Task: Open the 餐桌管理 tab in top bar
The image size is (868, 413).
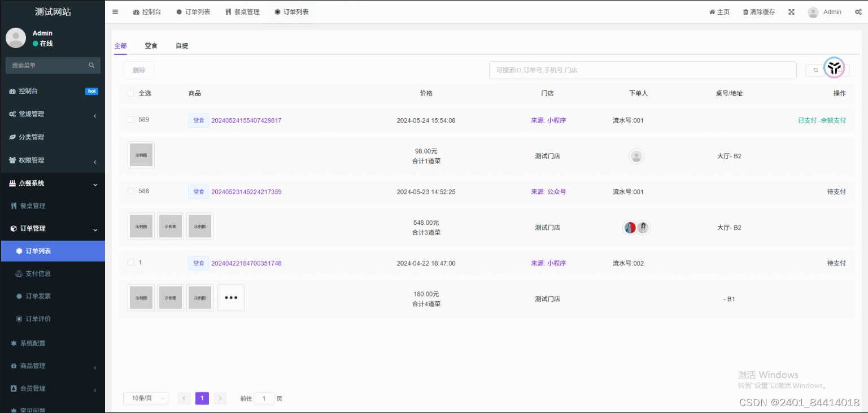Action: pyautogui.click(x=242, y=12)
